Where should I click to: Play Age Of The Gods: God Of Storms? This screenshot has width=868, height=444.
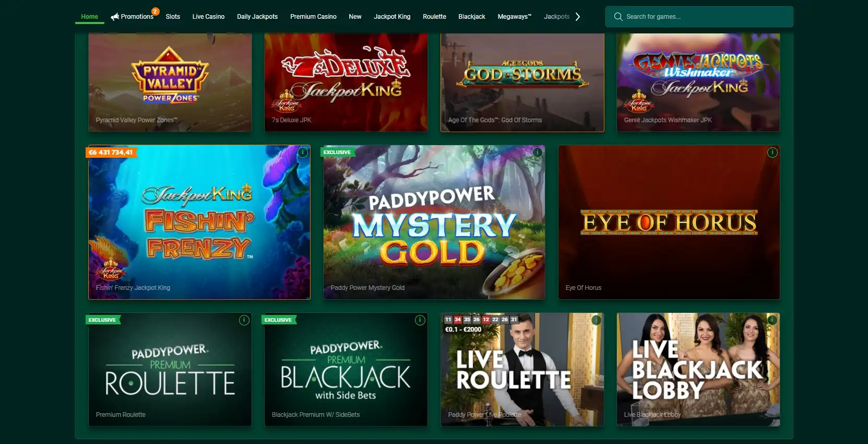pos(522,83)
